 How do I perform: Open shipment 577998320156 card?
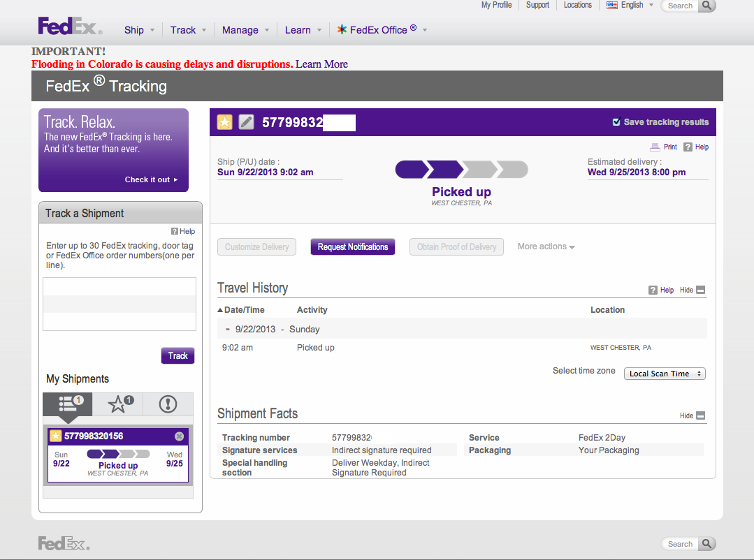(118, 455)
